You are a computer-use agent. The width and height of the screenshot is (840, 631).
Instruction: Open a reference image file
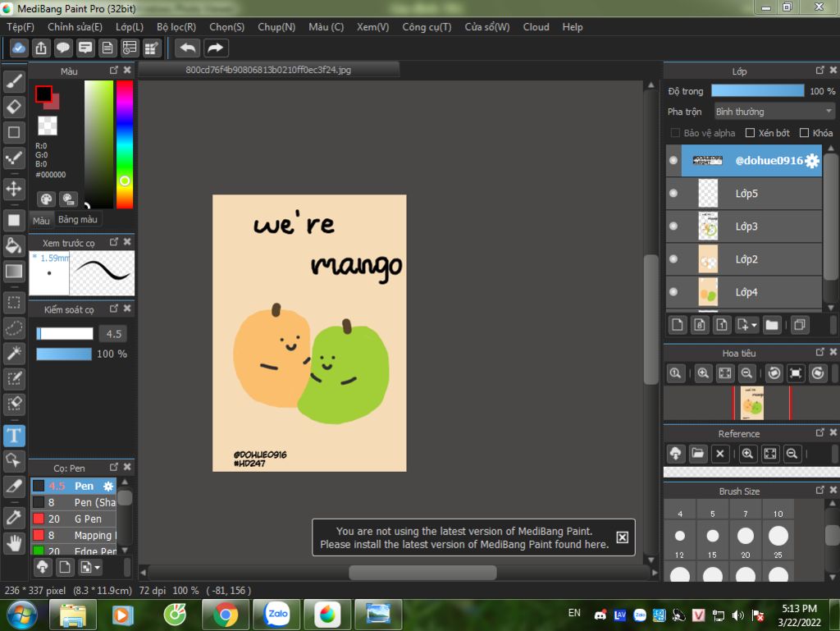click(x=697, y=454)
